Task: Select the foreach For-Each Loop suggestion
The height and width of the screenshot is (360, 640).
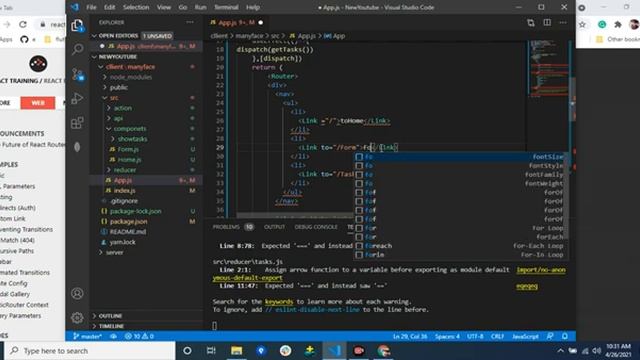Action: click(x=460, y=246)
